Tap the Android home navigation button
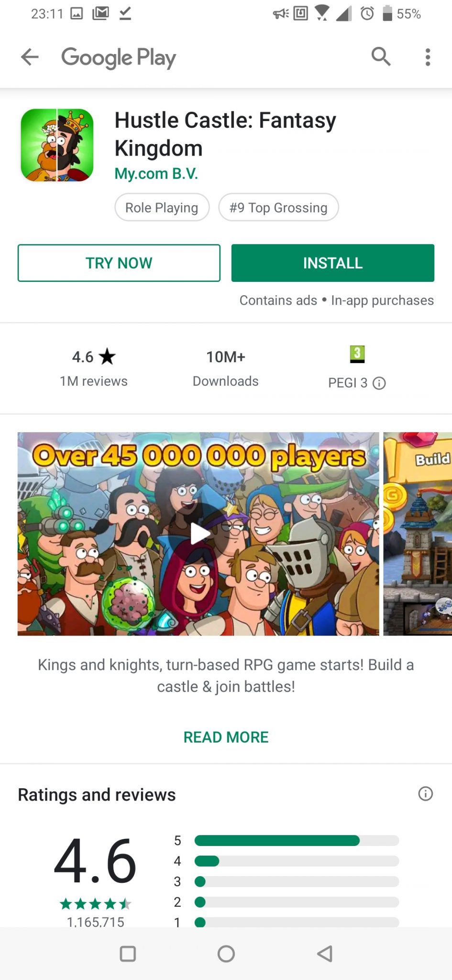This screenshot has width=452, height=980. [226, 954]
